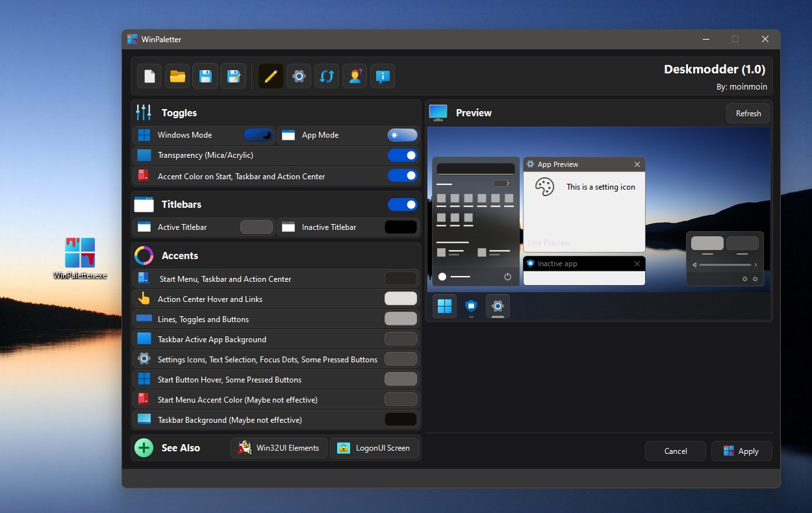Click the WinPaletter logo in the title bar
The height and width of the screenshot is (513, 812).
coord(133,39)
